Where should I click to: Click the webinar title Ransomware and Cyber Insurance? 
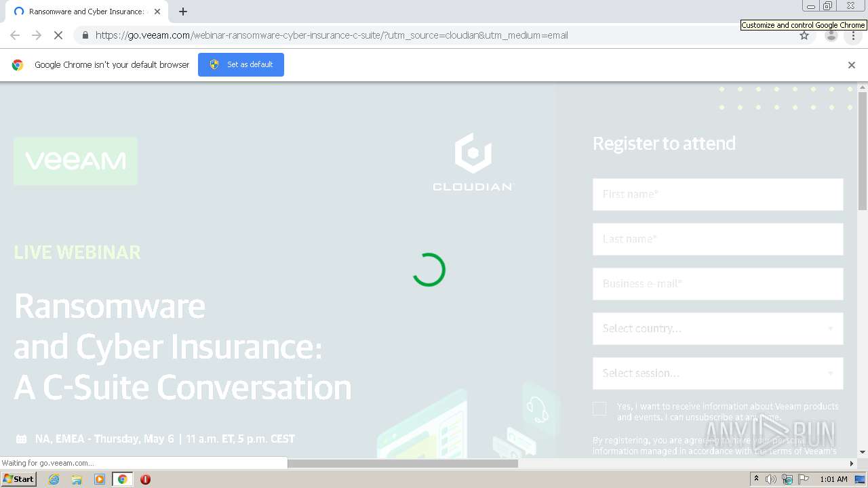pyautogui.click(x=183, y=347)
